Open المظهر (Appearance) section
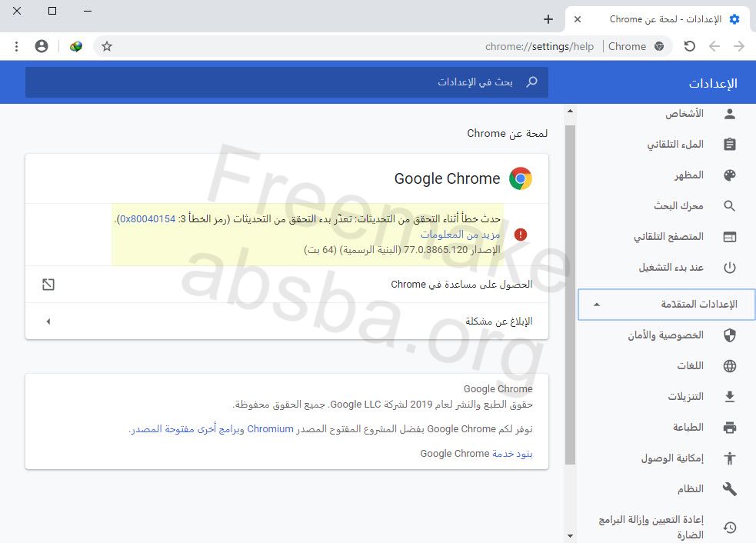This screenshot has height=543, width=756. (x=688, y=175)
